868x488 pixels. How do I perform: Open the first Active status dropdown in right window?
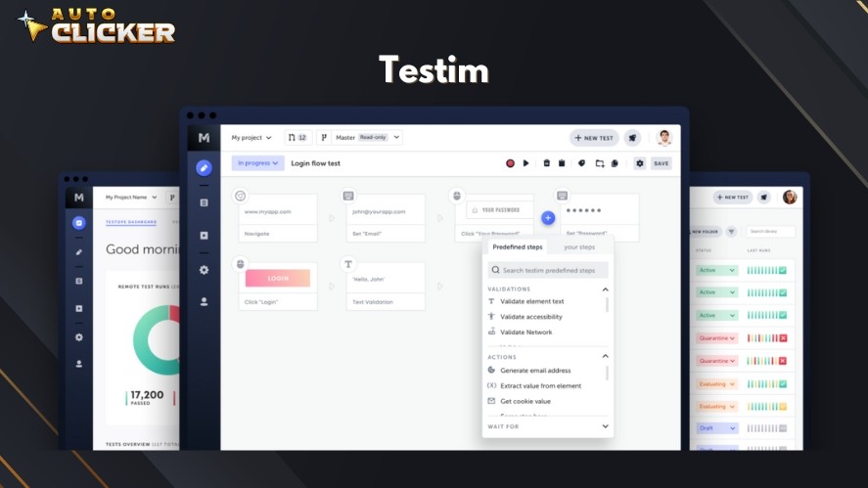(x=717, y=270)
